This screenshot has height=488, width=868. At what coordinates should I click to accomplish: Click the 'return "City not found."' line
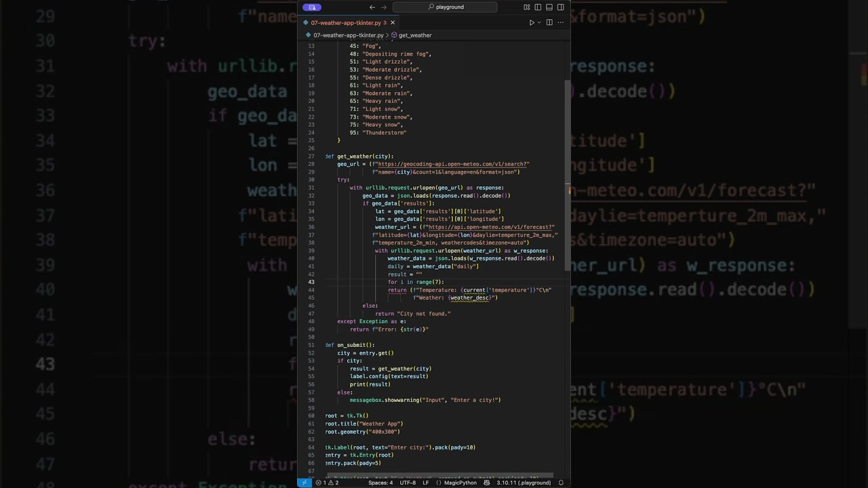pos(413,314)
